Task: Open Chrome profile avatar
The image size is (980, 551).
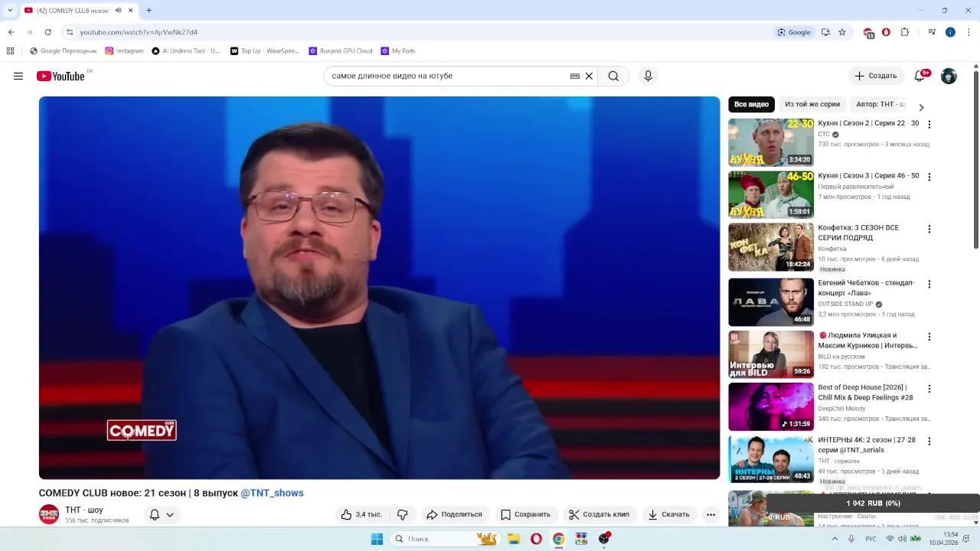Action: [950, 32]
